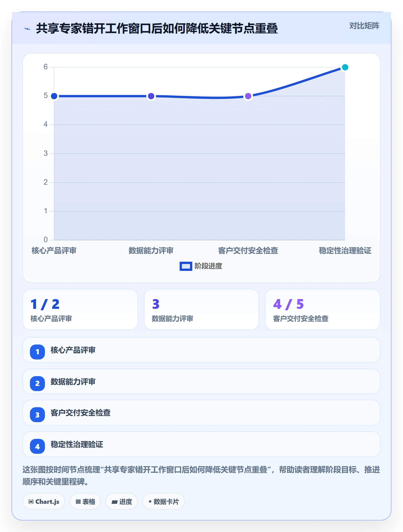Viewport: 403px width, 532px height.
Task: Click x-axis label 稳定性治理验证
Action: pyautogui.click(x=345, y=250)
